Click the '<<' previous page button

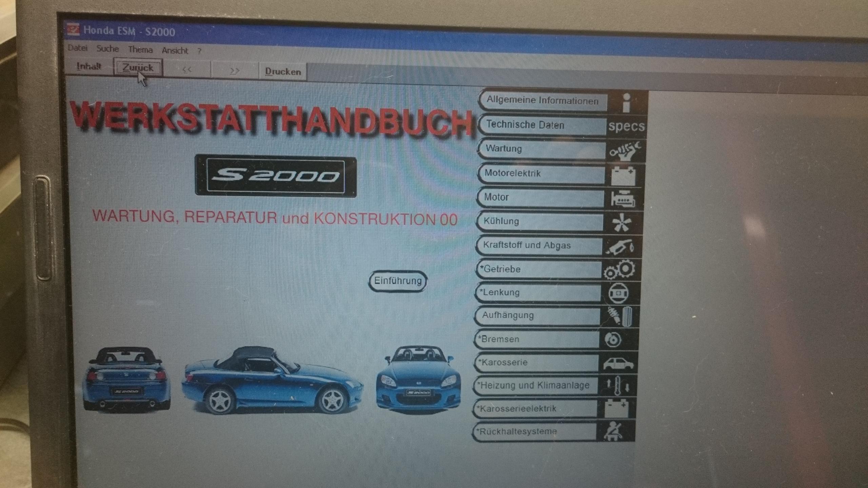[x=187, y=70]
